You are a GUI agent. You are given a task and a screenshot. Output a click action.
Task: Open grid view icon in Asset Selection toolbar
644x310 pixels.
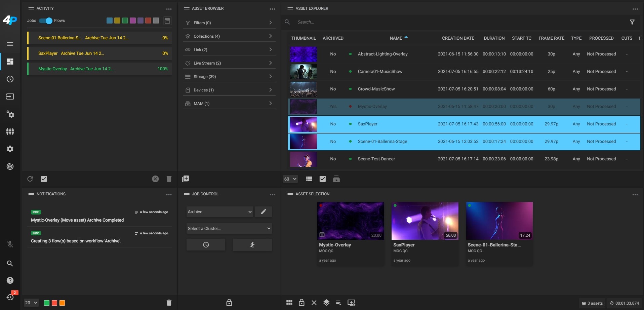289,303
